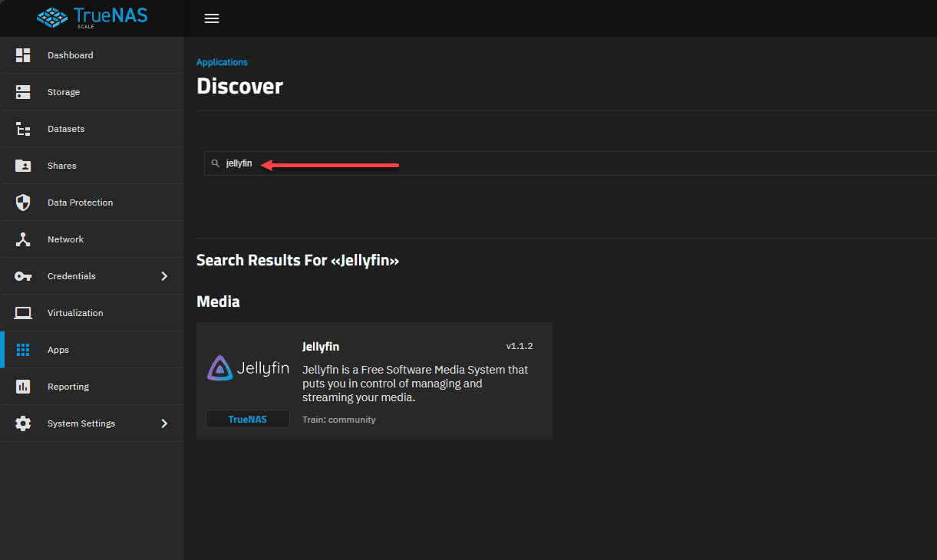Open the Virtualization page
This screenshot has height=560, width=937.
92,313
